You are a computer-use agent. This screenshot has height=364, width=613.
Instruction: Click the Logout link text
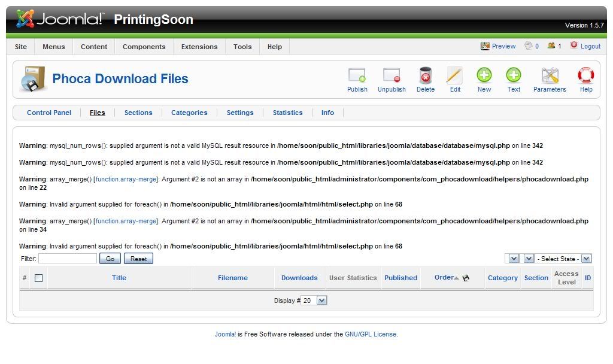point(590,46)
